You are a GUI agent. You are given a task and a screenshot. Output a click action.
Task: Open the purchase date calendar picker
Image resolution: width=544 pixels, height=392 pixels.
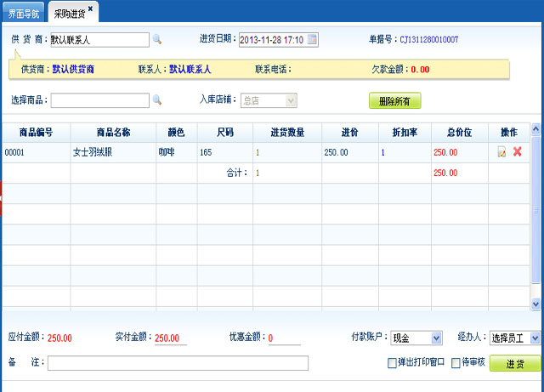click(312, 39)
